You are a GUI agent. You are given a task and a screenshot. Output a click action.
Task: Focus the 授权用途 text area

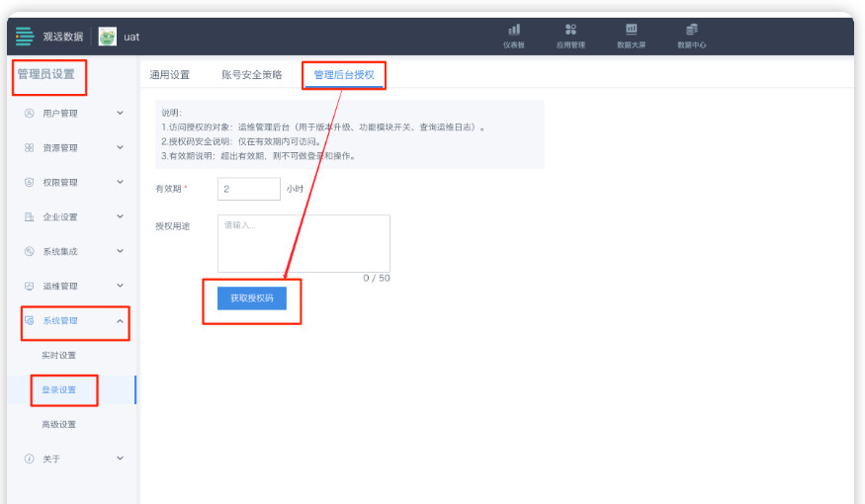(303, 243)
